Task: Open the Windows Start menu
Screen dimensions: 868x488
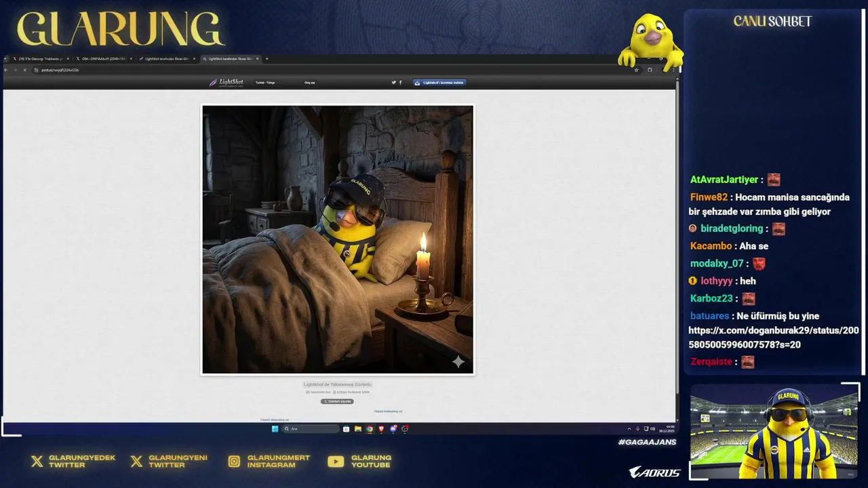Action: tap(275, 429)
